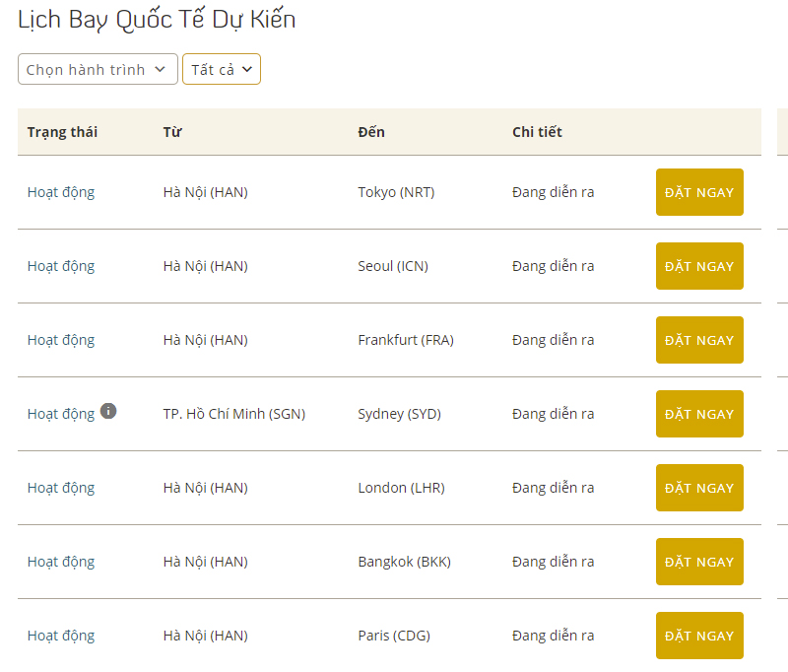Viewport: 788px width, 672px height.
Task: Click TP. Hồ Chí Minh (SGN) origin
Action: [234, 414]
